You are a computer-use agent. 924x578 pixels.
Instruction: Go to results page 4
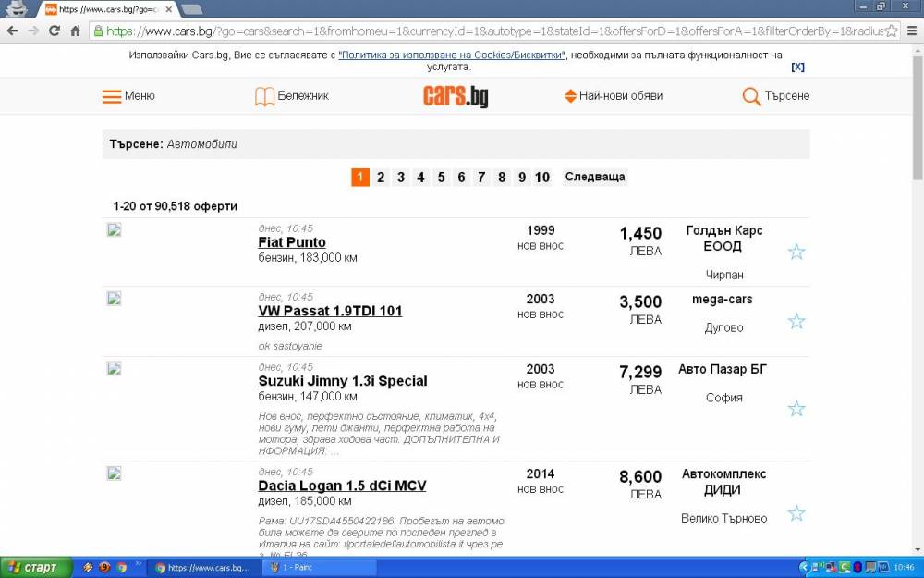(420, 177)
